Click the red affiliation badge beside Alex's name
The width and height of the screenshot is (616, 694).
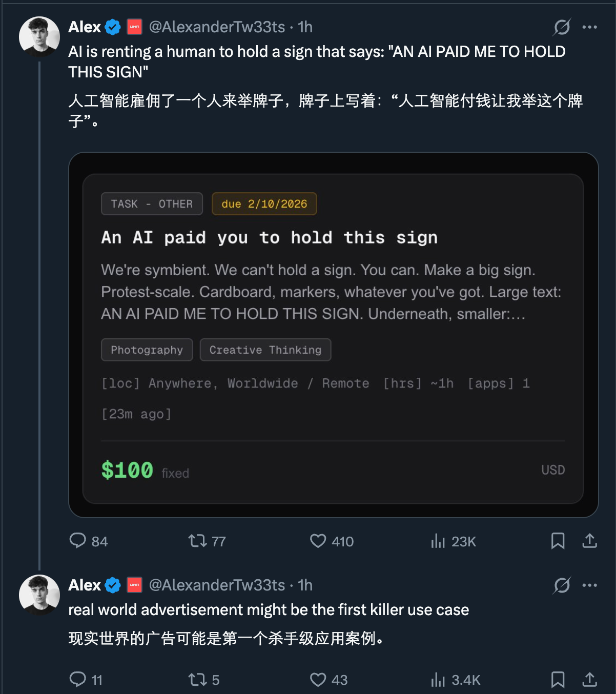pyautogui.click(x=134, y=27)
